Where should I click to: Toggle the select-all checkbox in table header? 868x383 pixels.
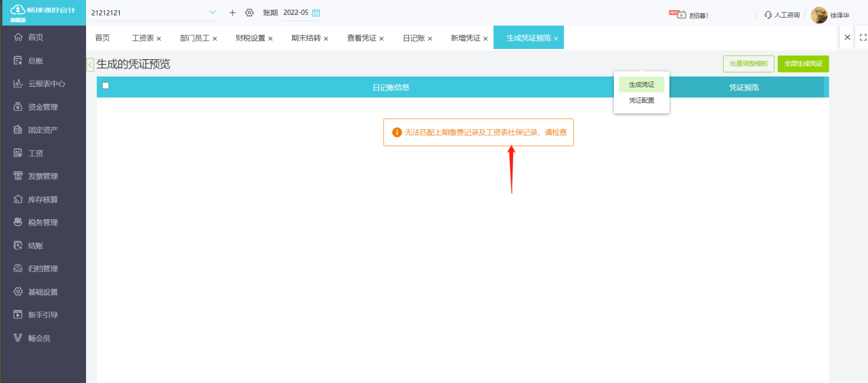(x=105, y=86)
